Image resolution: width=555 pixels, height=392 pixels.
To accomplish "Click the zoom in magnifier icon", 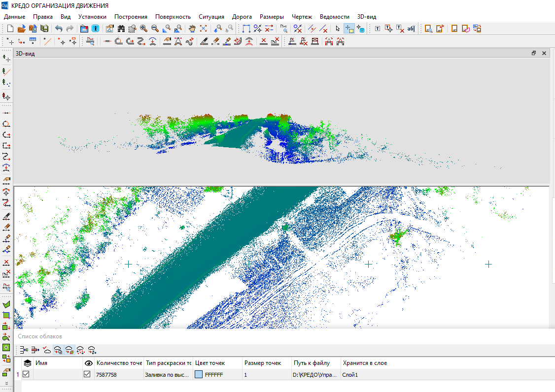I will coord(143,29).
